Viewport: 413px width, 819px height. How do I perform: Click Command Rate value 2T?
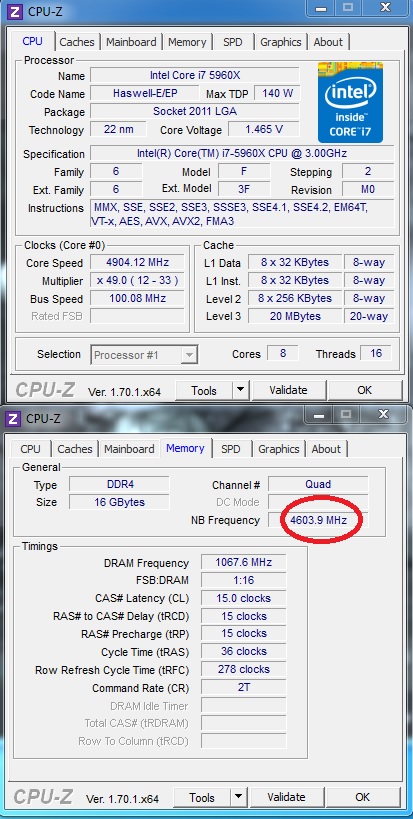click(x=243, y=687)
